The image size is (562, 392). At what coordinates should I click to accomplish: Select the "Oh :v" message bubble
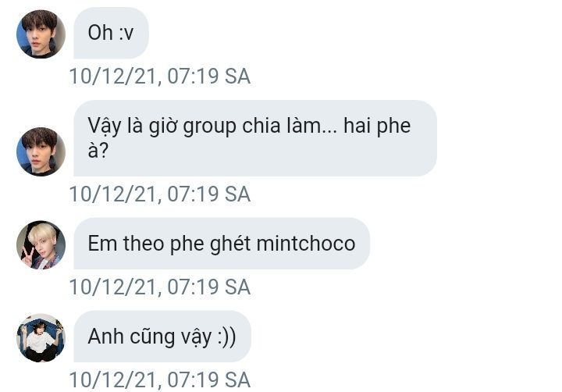tap(111, 33)
